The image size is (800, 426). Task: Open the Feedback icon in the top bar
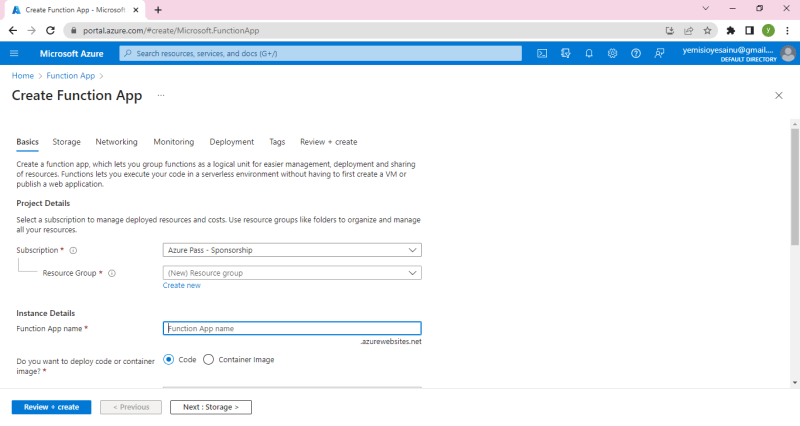(659, 53)
